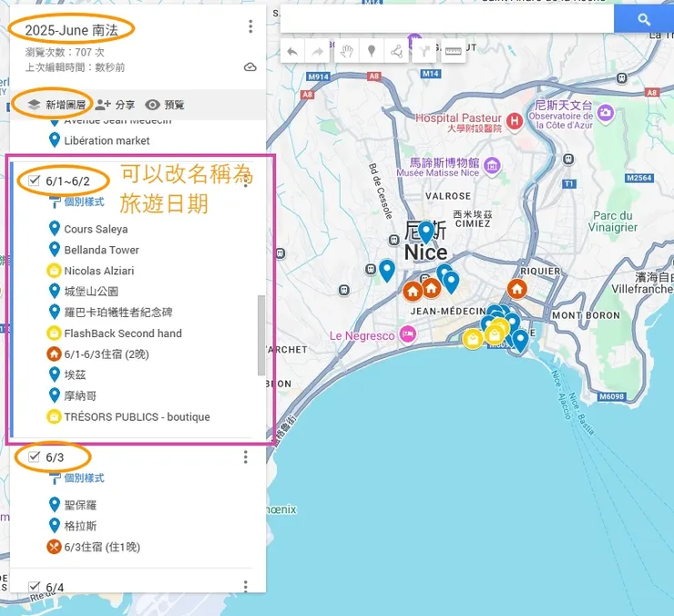Open 6/3 layer options menu
The height and width of the screenshot is (616, 674).
point(245,457)
